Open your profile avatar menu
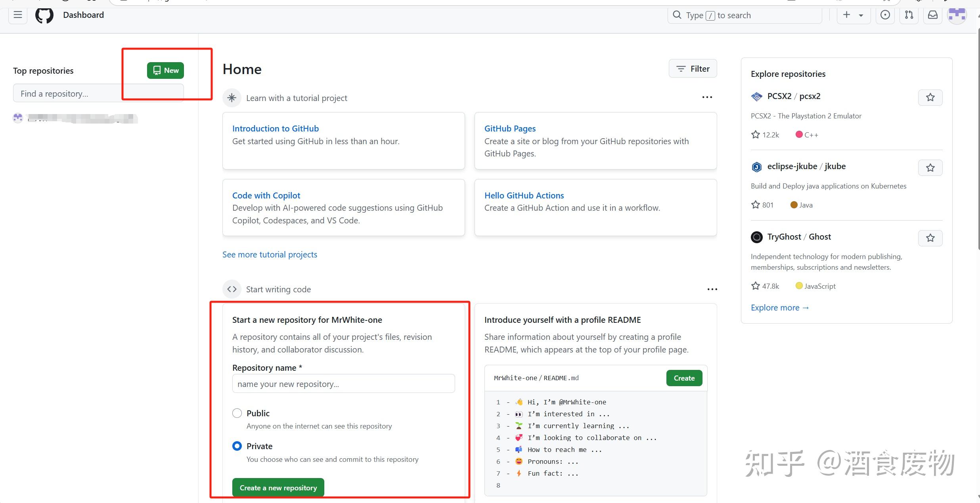The height and width of the screenshot is (503, 980). pos(957,15)
